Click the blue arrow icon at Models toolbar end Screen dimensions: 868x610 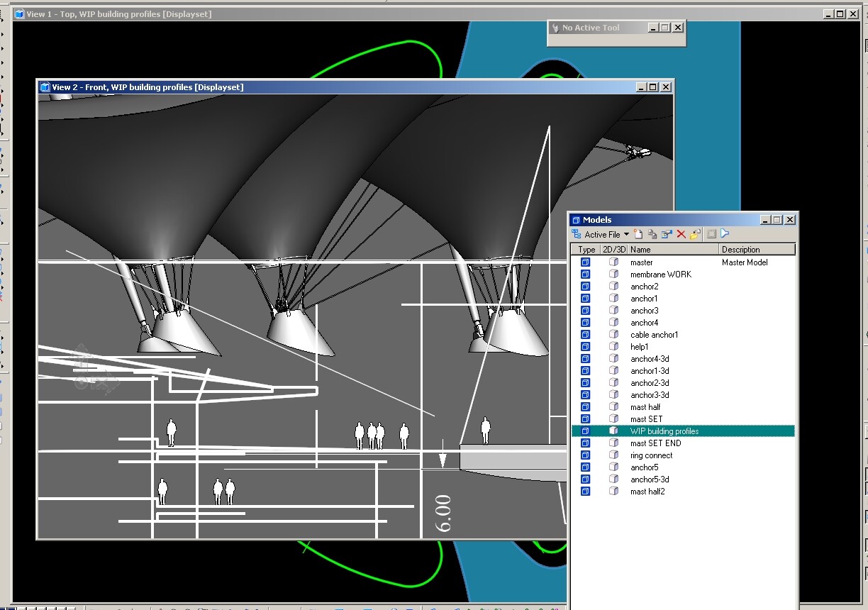725,234
